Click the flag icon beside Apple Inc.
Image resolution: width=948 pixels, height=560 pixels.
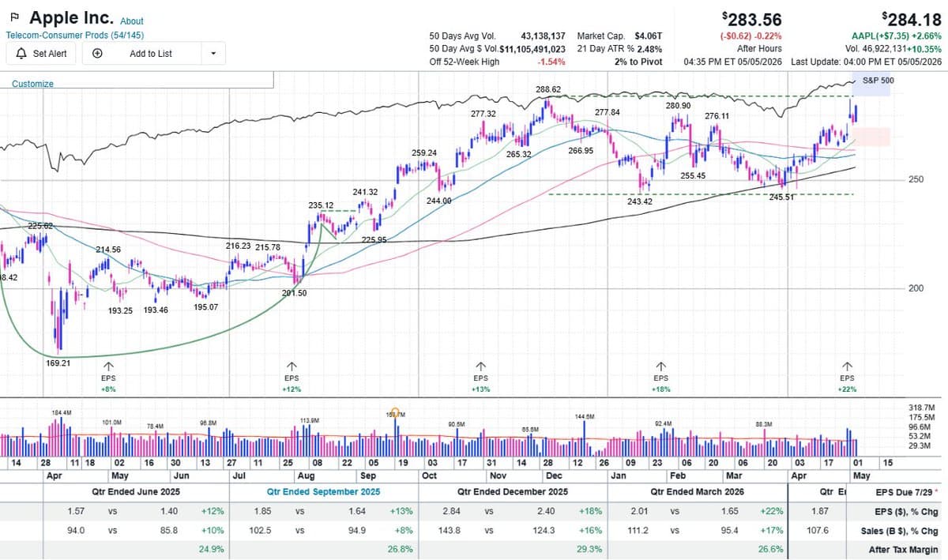click(x=15, y=18)
